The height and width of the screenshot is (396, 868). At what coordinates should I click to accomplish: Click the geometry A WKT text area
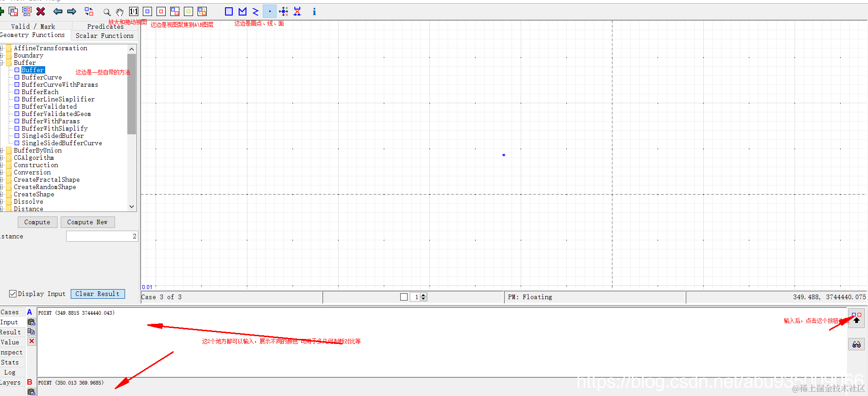point(441,342)
